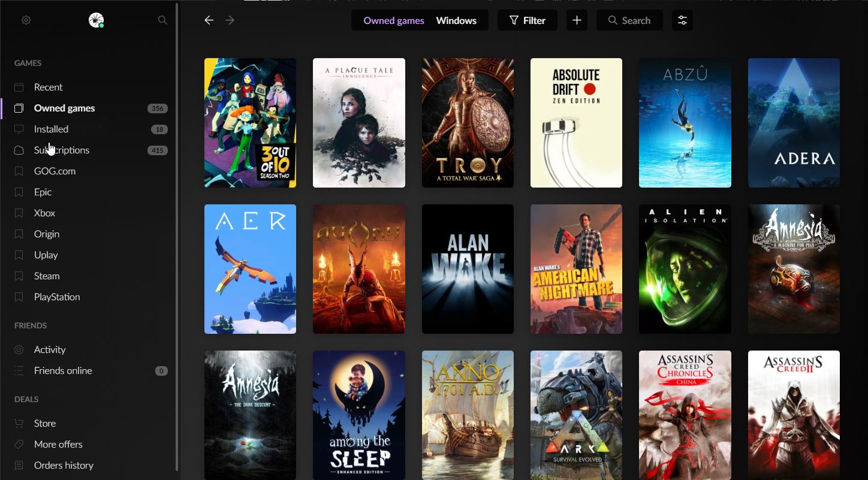Open the Alien Isolation cover
This screenshot has width=868, height=480.
685,269
